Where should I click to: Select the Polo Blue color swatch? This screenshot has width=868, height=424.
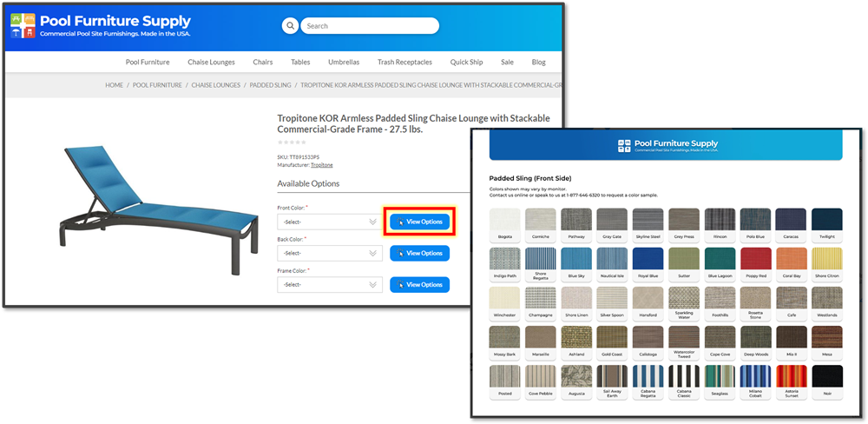pyautogui.click(x=755, y=225)
